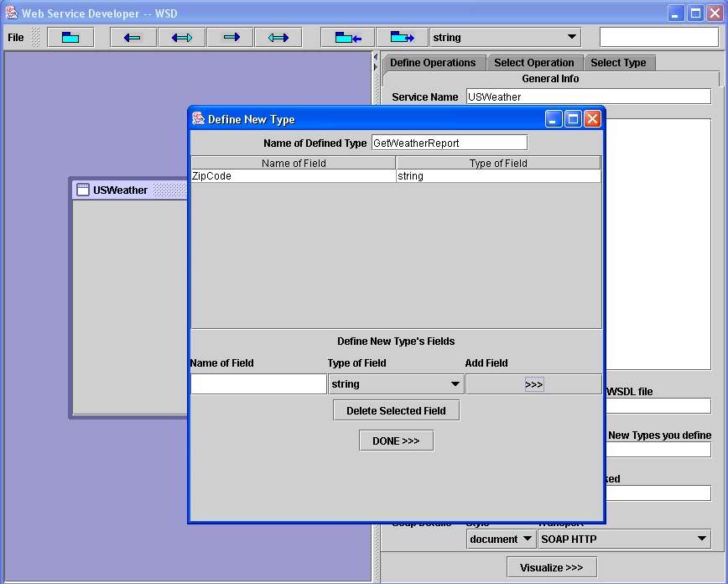
Task: Click the dark blue double-headed arrow icon
Action: [x=181, y=38]
